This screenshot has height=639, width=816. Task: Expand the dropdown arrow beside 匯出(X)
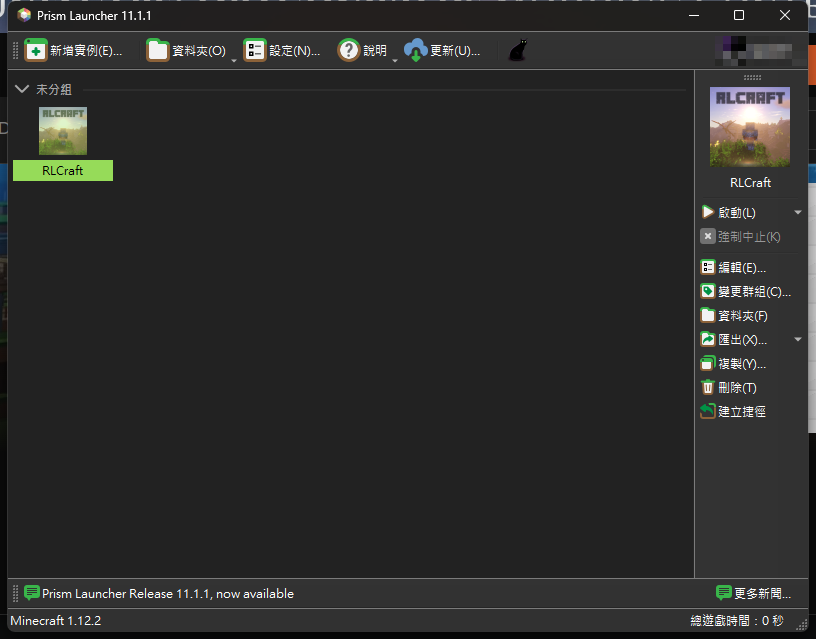coord(798,339)
